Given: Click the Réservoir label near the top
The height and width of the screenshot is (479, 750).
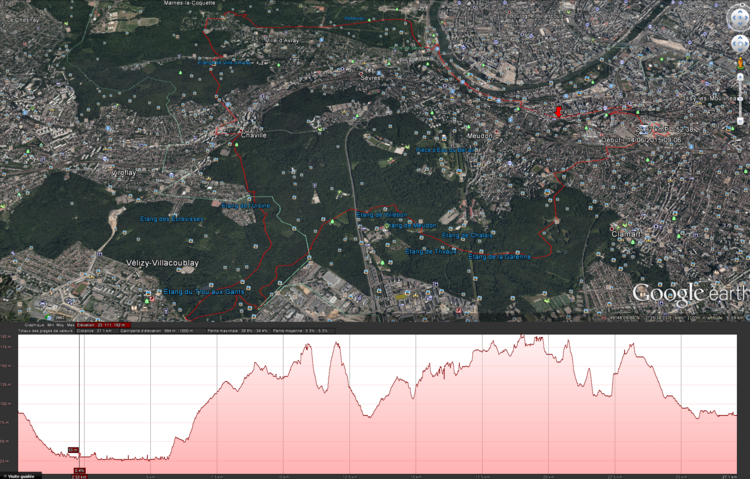Looking at the screenshot, I should pos(355,18).
